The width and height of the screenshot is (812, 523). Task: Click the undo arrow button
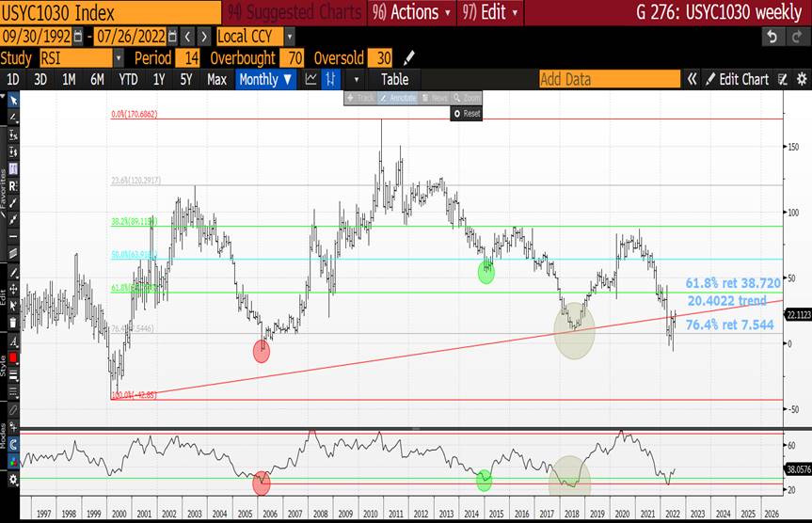(x=772, y=37)
